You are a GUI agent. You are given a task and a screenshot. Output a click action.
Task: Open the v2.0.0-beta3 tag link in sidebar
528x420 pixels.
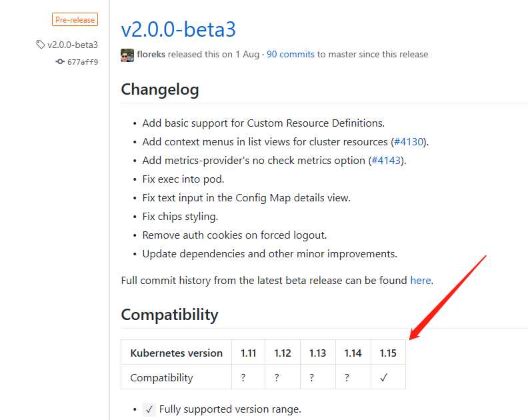pyautogui.click(x=73, y=45)
